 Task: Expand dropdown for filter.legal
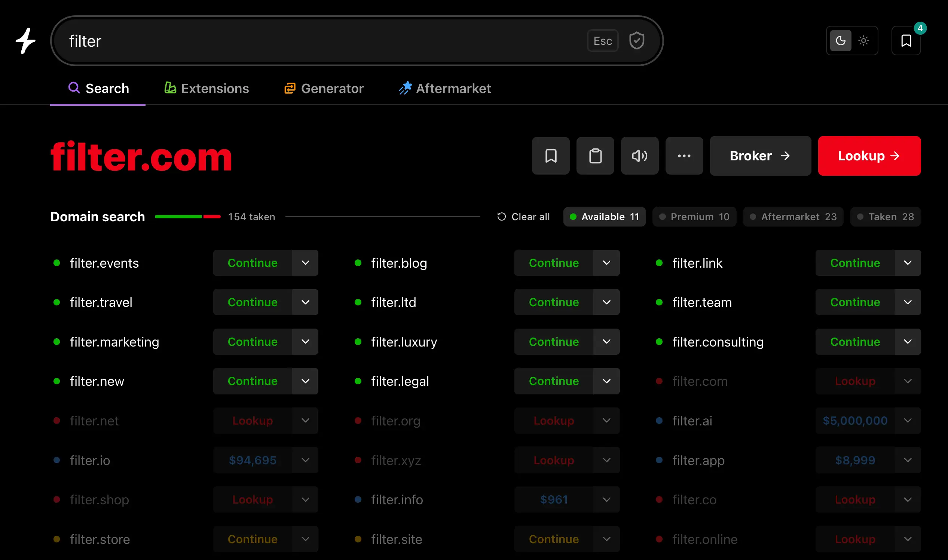point(606,381)
